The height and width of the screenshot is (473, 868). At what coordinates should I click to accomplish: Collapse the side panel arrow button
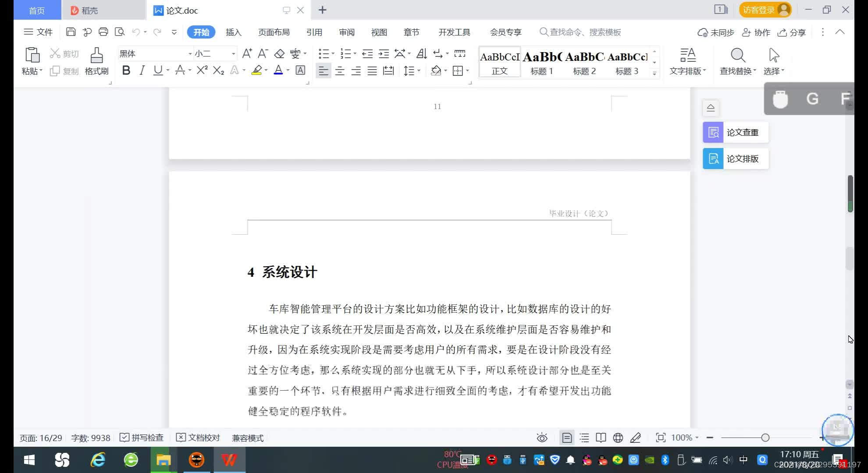coord(711,108)
